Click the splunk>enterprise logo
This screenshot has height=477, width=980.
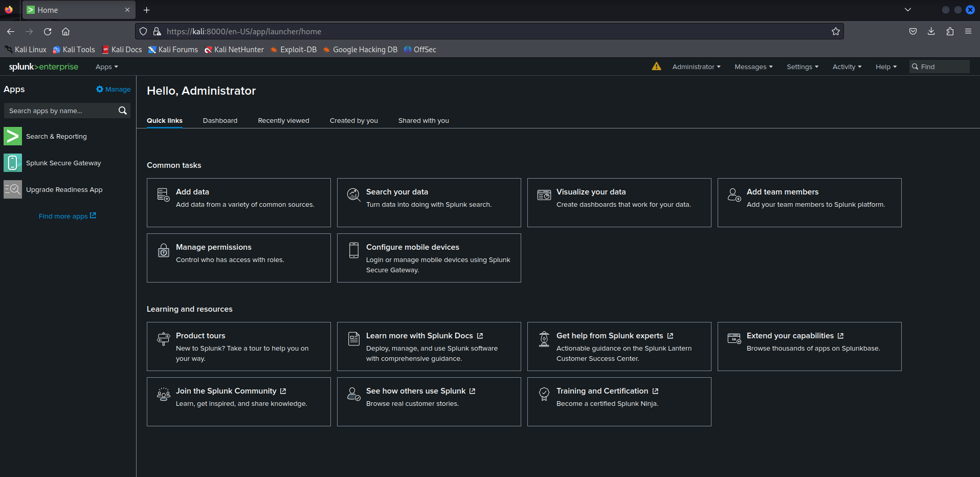click(x=43, y=67)
